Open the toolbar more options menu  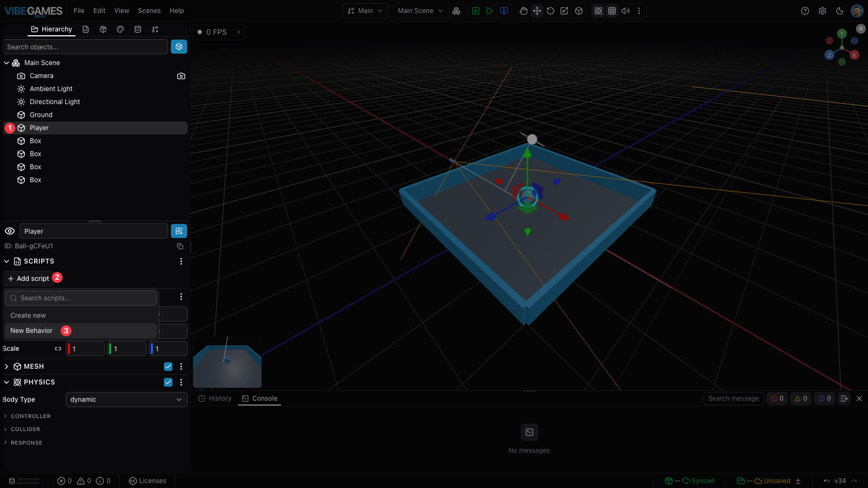[639, 11]
